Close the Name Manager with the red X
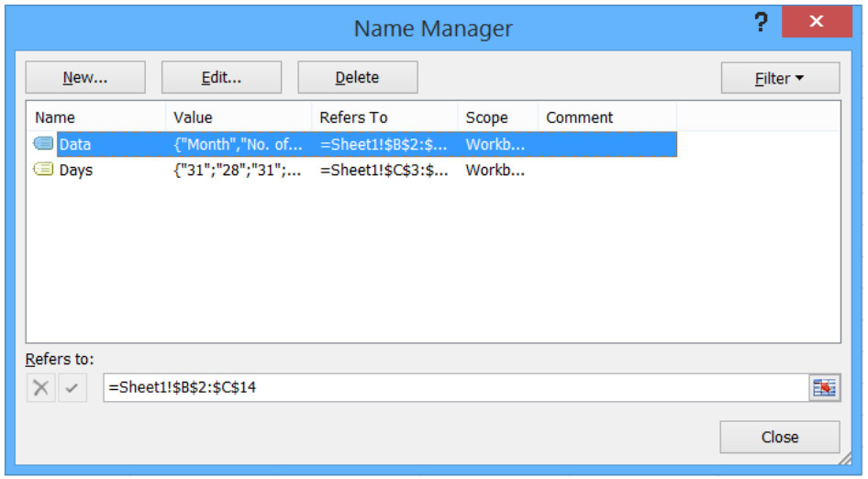This screenshot has width=868, height=479. click(817, 22)
